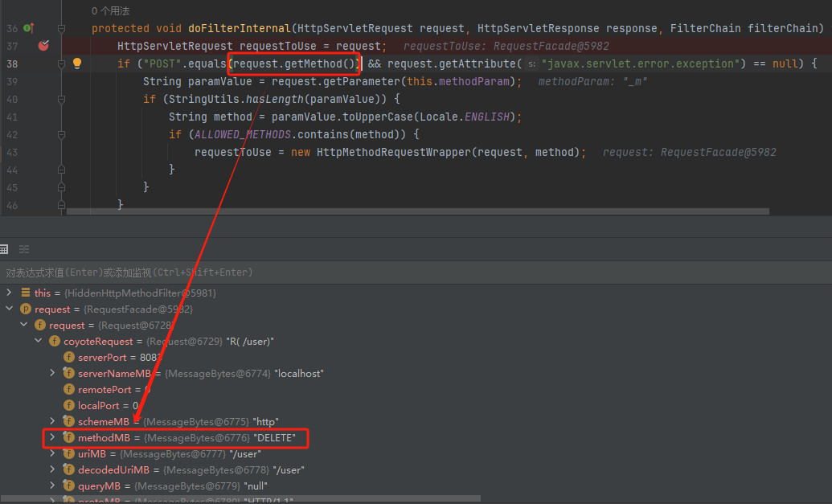Click the field icon of uriMB
832x504 pixels.
(69, 453)
